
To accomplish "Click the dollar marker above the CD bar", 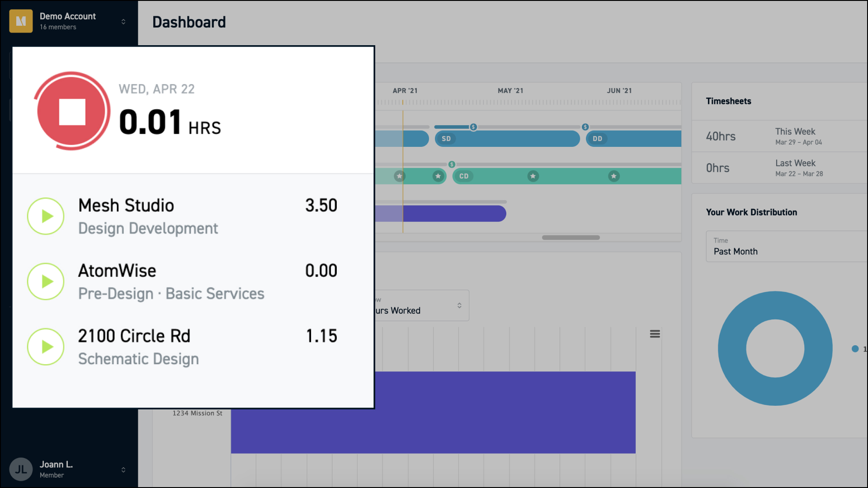I will [452, 164].
